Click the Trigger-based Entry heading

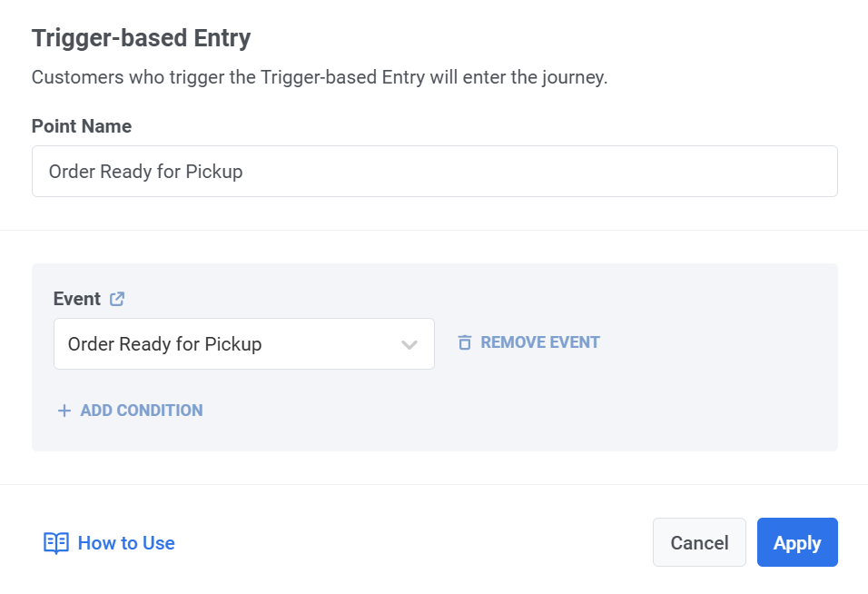[141, 38]
